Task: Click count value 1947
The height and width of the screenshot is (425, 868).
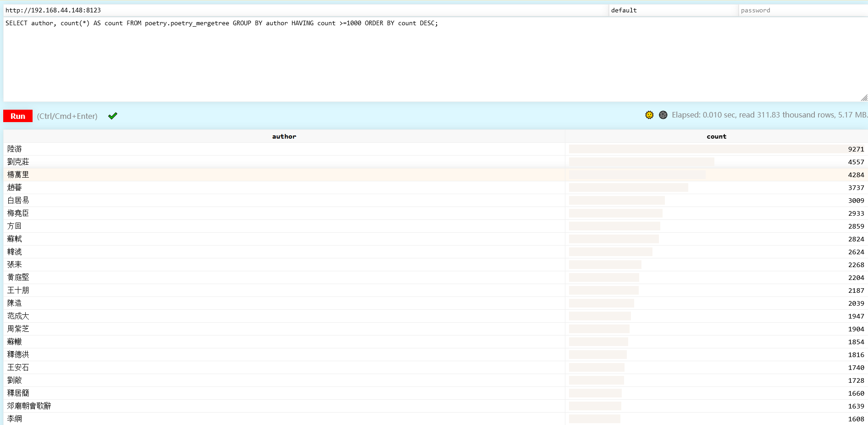Action: point(856,316)
